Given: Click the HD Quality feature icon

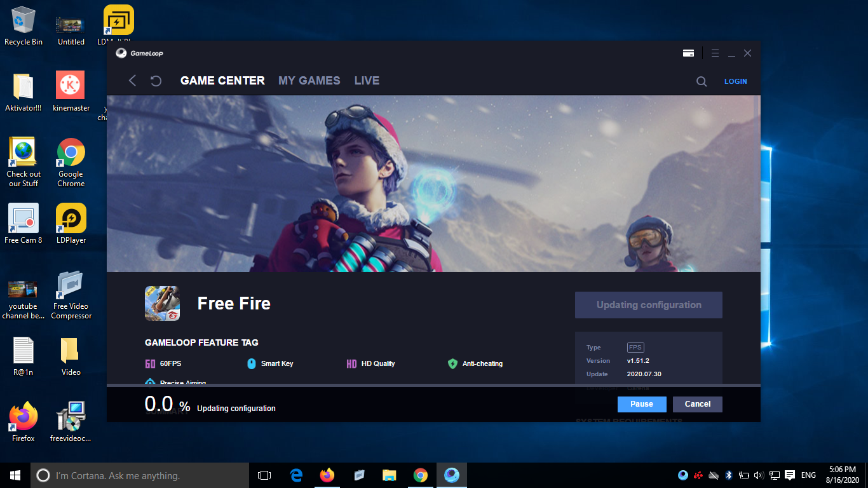Looking at the screenshot, I should 352,363.
